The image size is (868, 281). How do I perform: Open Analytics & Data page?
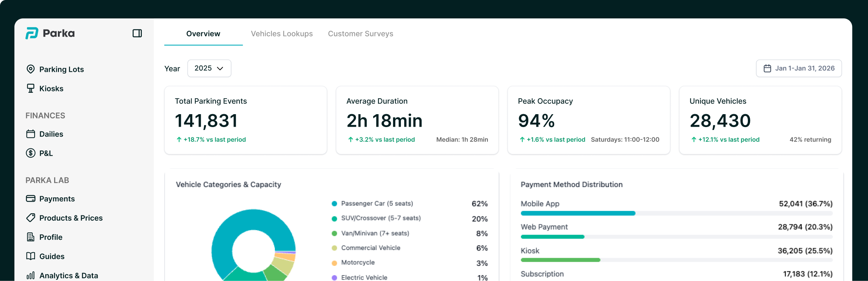pos(63,275)
